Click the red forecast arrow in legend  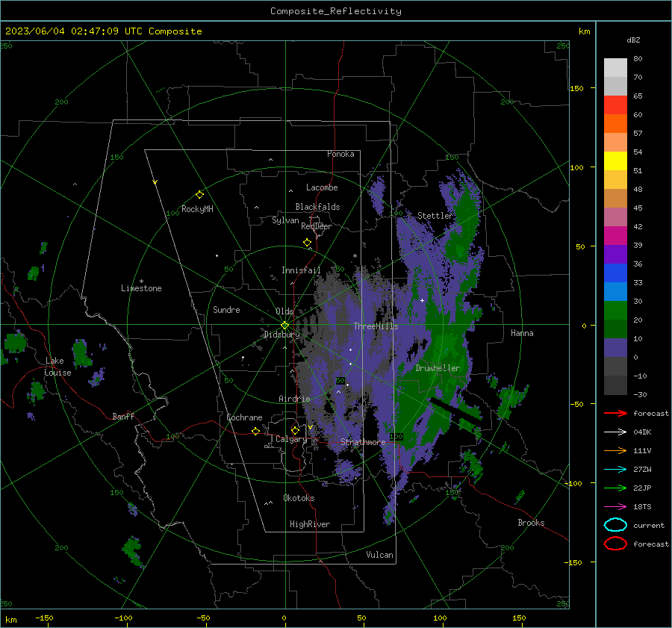pos(615,413)
